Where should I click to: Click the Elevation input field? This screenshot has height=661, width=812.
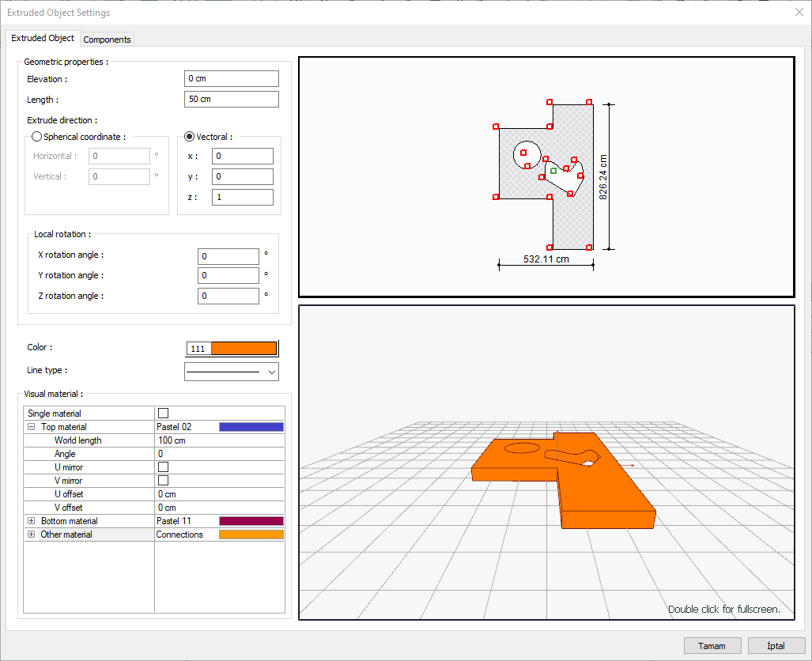(231, 79)
